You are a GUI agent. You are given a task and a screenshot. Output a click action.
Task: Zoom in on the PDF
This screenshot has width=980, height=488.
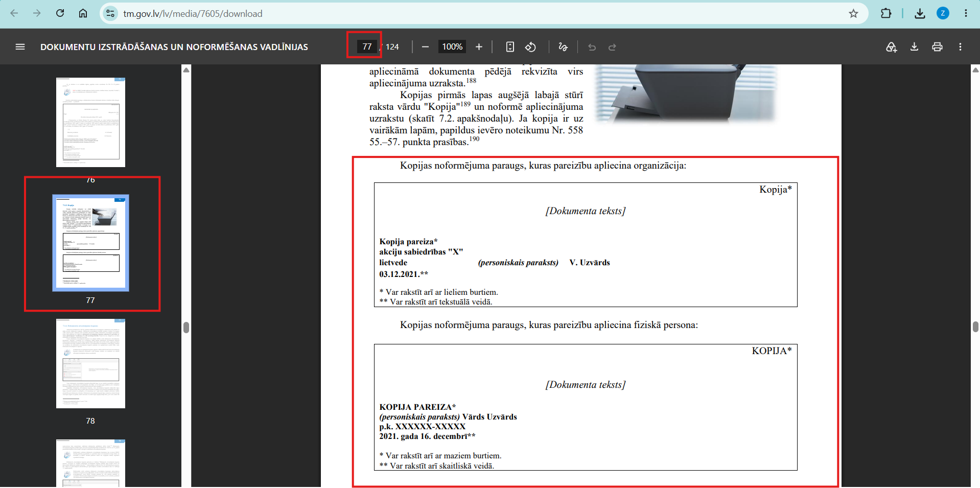[x=479, y=47]
